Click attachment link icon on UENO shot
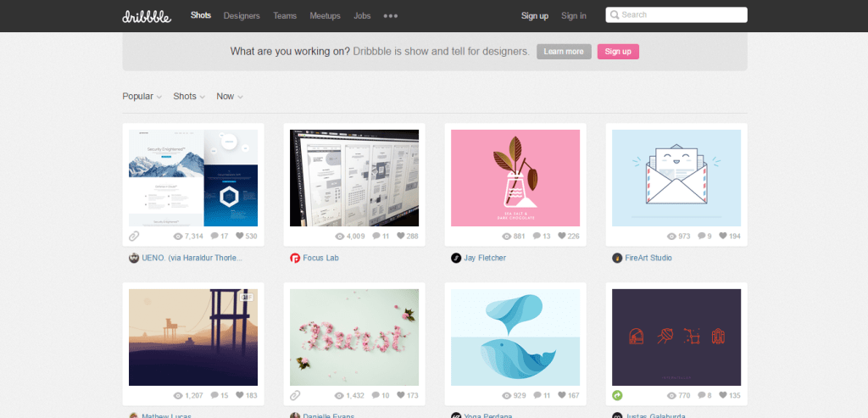868x418 pixels. coord(134,236)
